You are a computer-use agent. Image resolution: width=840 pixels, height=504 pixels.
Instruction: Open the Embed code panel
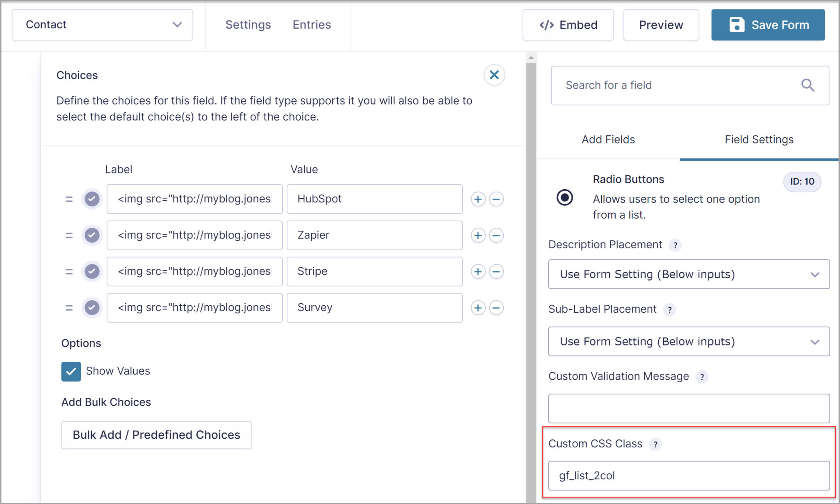pyautogui.click(x=568, y=25)
